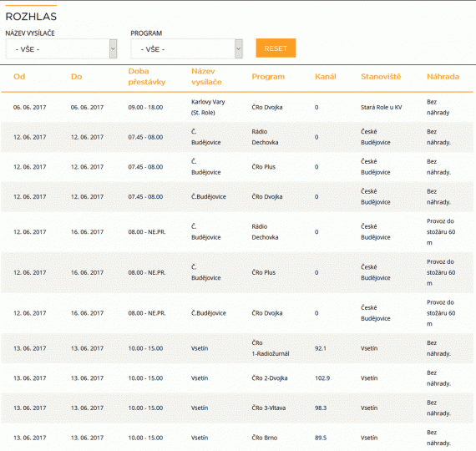The height and width of the screenshot is (451, 476).
Task: Click the channel value 102.9
Action: [x=322, y=378]
